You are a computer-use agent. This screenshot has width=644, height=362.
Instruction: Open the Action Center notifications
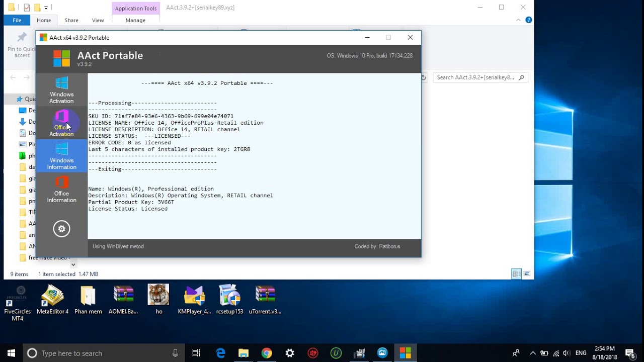click(629, 353)
